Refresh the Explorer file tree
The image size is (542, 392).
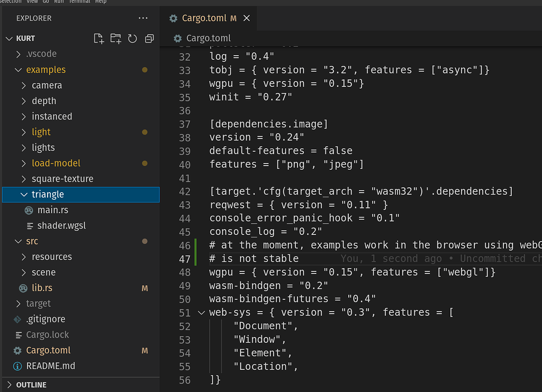click(132, 38)
